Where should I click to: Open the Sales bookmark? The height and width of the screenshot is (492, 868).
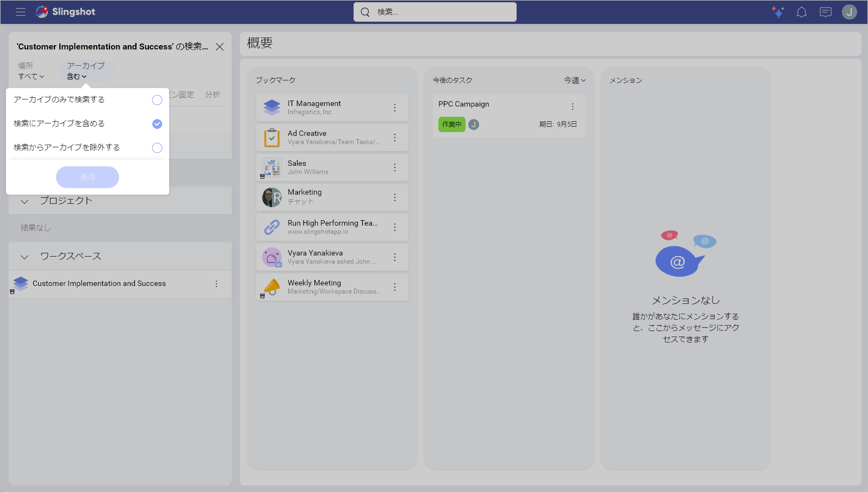[x=332, y=167]
